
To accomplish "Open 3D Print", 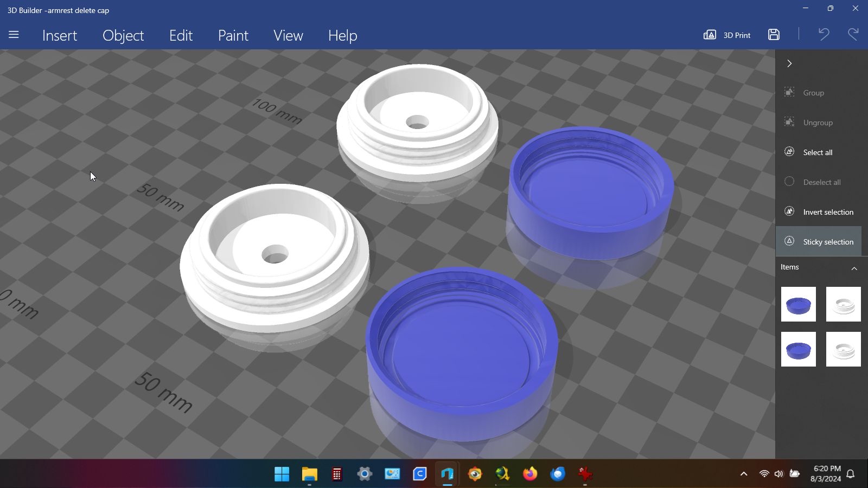I will click(x=727, y=35).
